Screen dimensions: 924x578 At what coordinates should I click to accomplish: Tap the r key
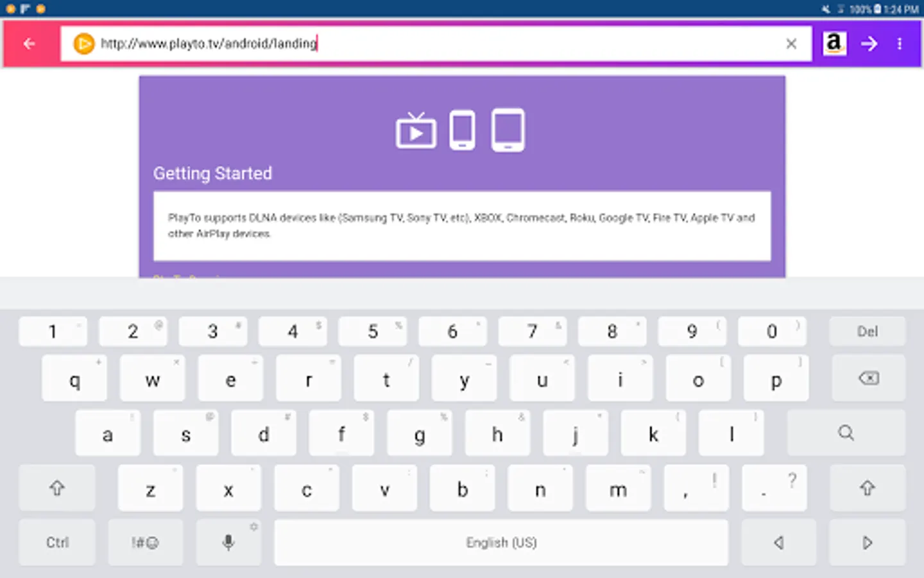point(309,378)
